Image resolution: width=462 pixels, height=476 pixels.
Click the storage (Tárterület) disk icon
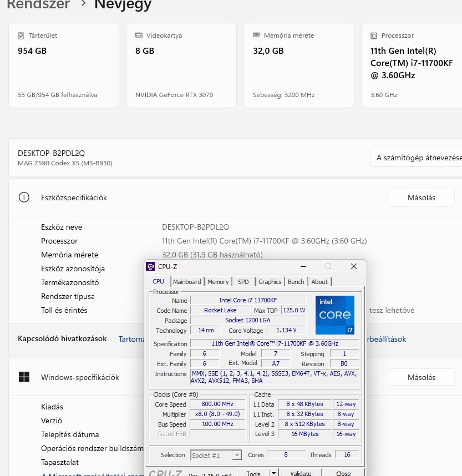pos(21,36)
